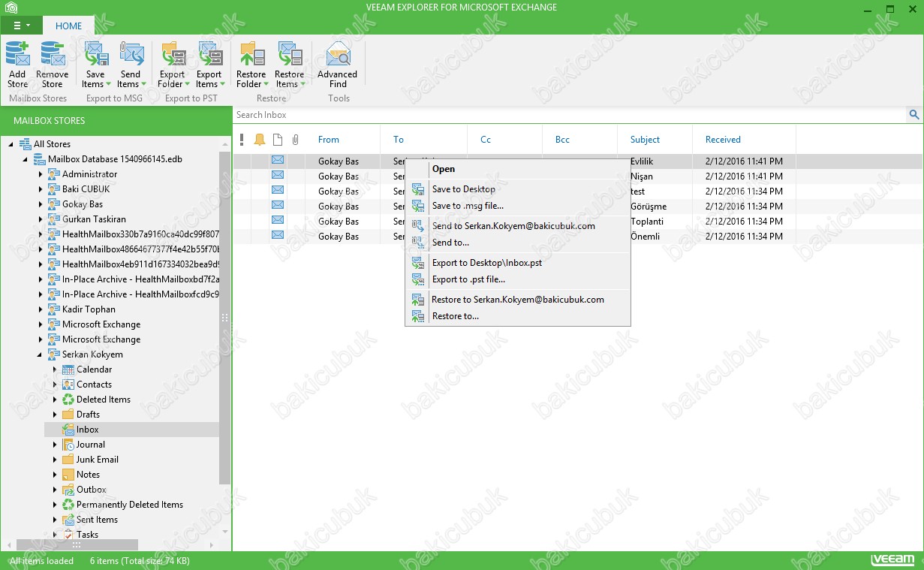The image size is (924, 570).
Task: Collapse the Mailbox Database node
Action: tap(26, 159)
